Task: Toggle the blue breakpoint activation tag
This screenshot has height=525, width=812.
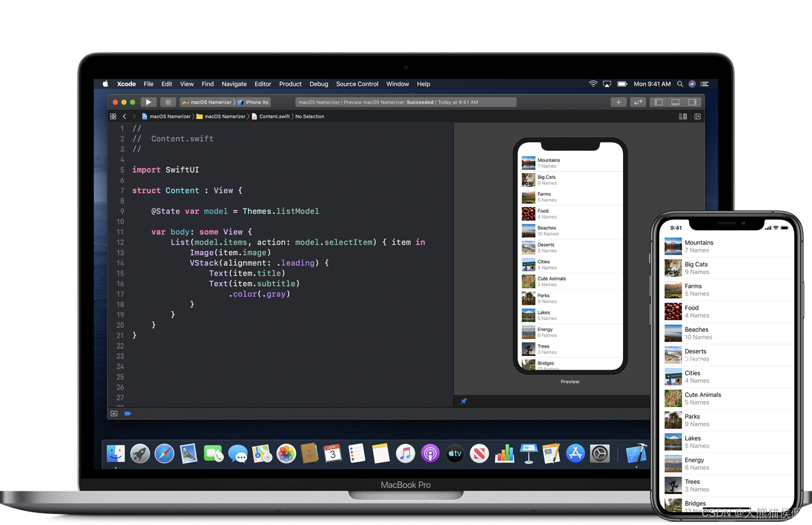Action: (x=127, y=414)
